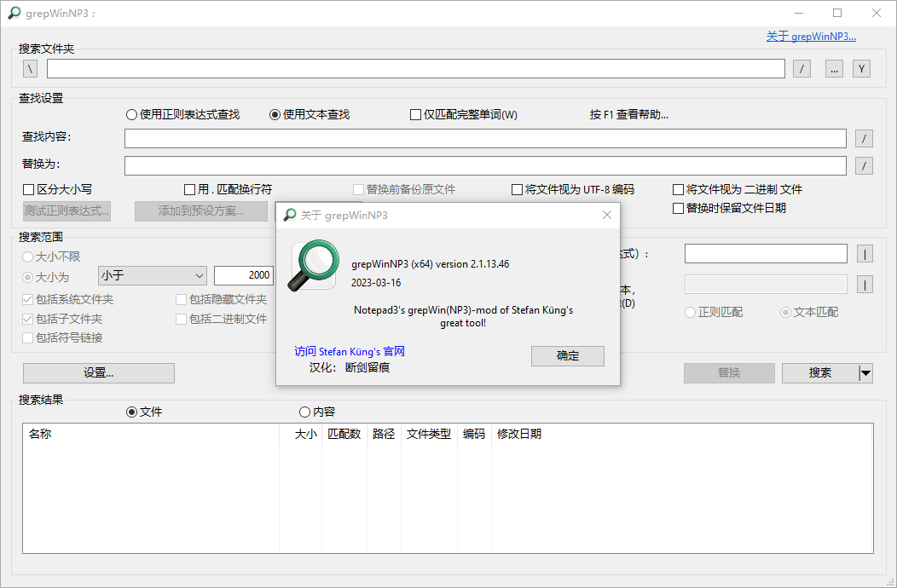
Task: Open the "..." folder browse picker
Action: pyautogui.click(x=831, y=68)
